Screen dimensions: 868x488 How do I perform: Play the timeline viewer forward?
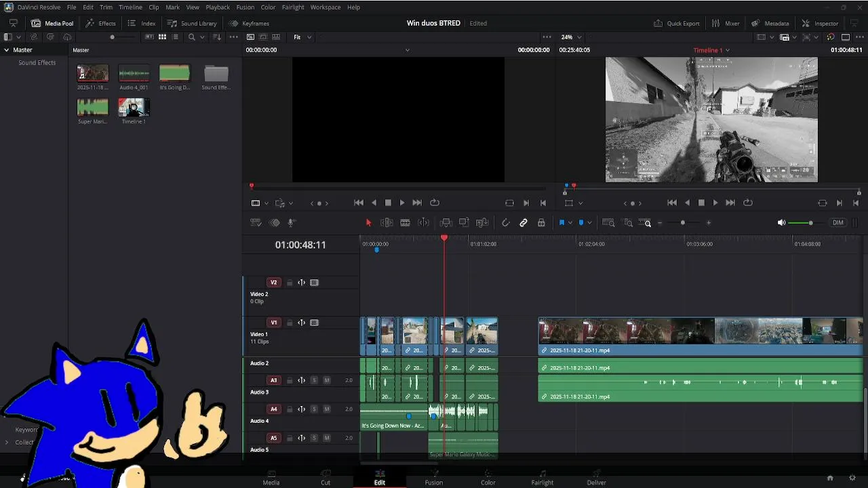[715, 203]
